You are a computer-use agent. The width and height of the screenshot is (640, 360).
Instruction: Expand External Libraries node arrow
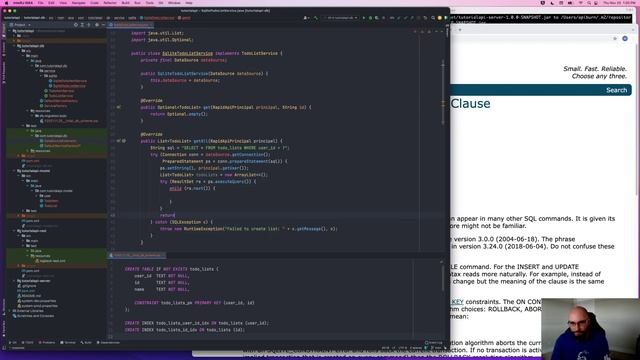[x=9, y=311]
